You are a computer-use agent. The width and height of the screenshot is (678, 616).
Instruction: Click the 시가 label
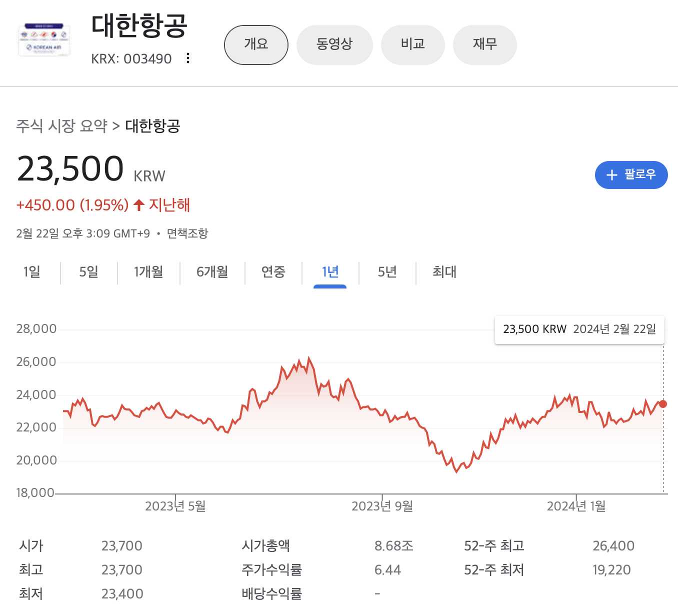[31, 546]
